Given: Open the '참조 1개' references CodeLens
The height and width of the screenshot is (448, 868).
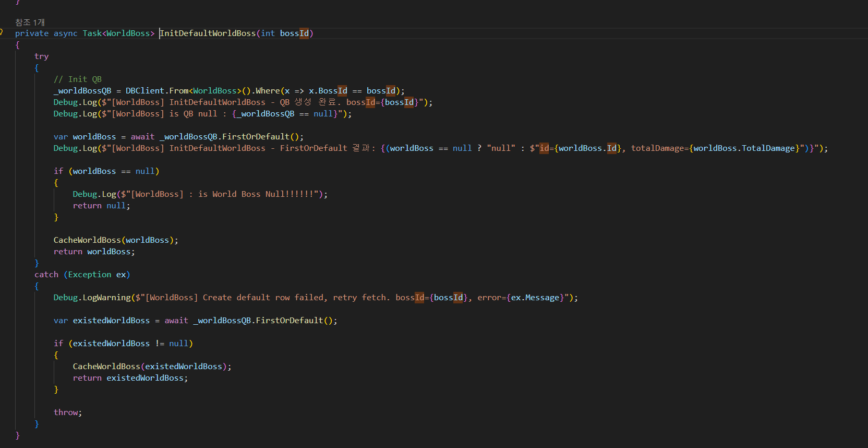Looking at the screenshot, I should coord(30,22).
